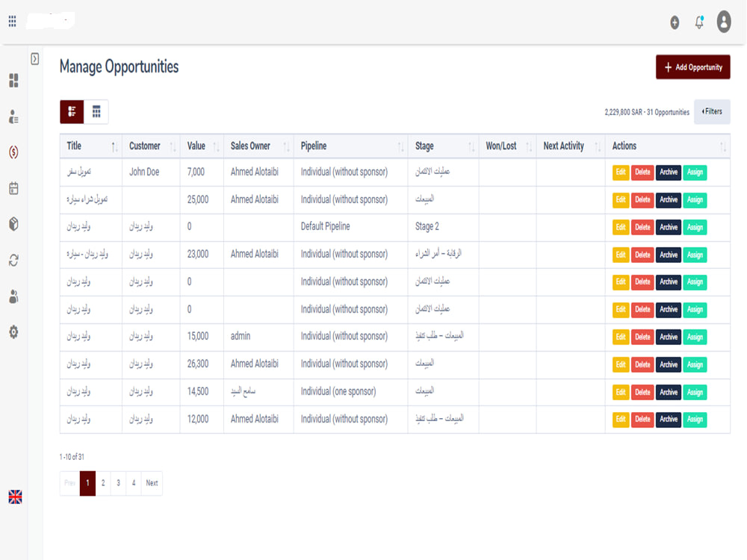Open the opportunities dollar icon in sidebar
This screenshot has width=747, height=560.
13,152
